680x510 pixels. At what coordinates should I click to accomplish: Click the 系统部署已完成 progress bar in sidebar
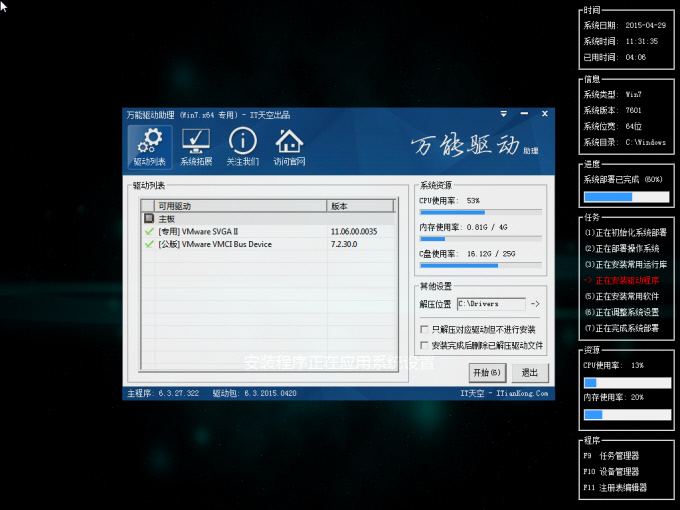[x=627, y=197]
